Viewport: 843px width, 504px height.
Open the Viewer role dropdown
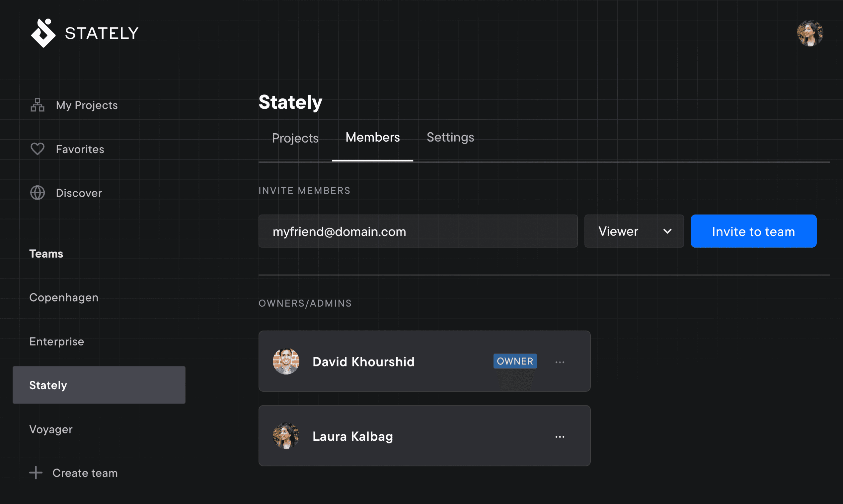634,231
